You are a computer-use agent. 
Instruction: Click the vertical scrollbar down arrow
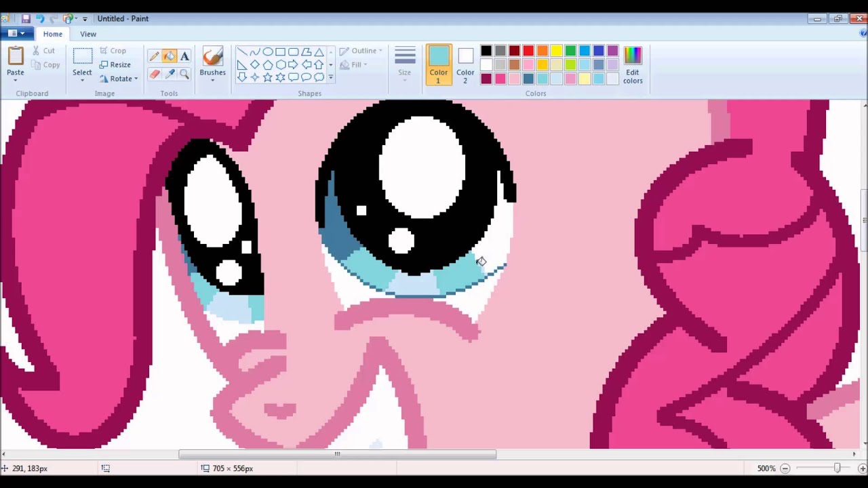[x=864, y=444]
